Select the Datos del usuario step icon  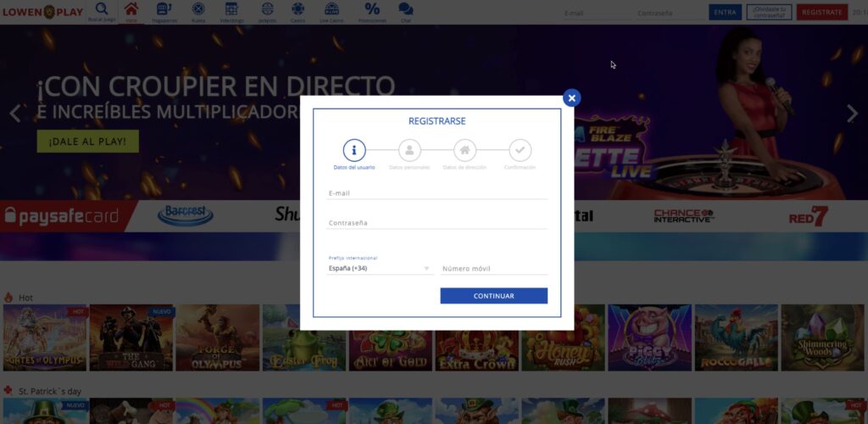click(354, 150)
